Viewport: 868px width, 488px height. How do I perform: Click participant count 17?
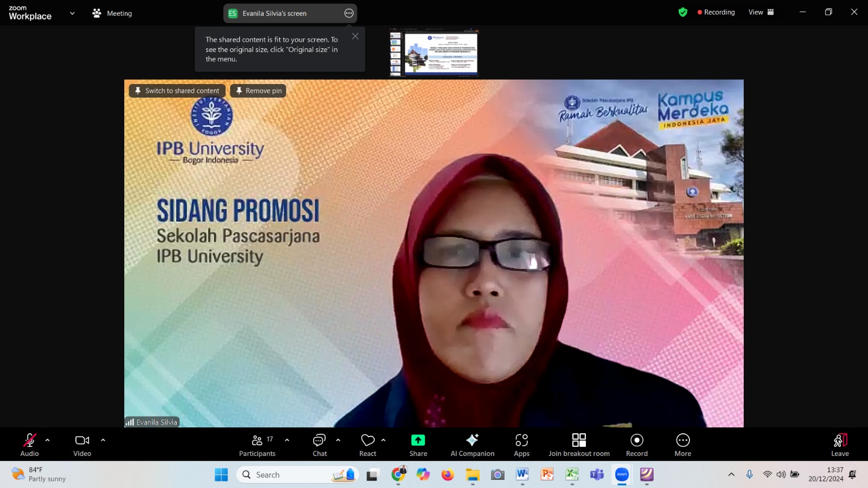[270, 439]
